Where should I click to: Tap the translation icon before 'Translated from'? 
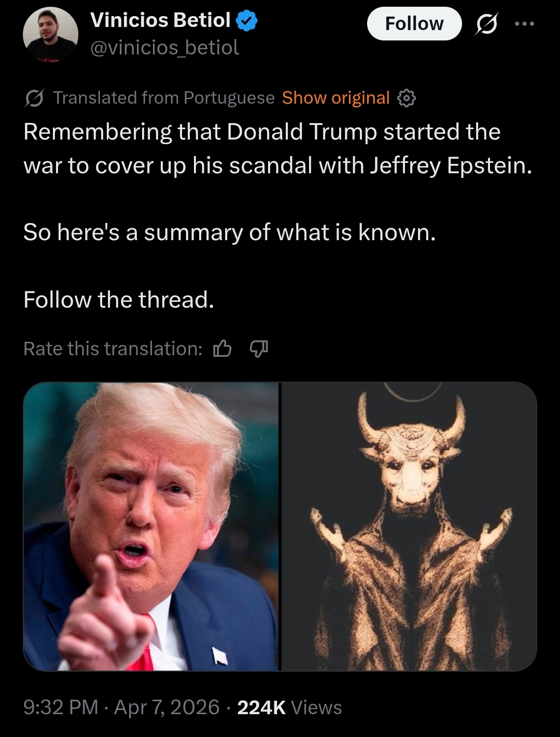click(34, 98)
